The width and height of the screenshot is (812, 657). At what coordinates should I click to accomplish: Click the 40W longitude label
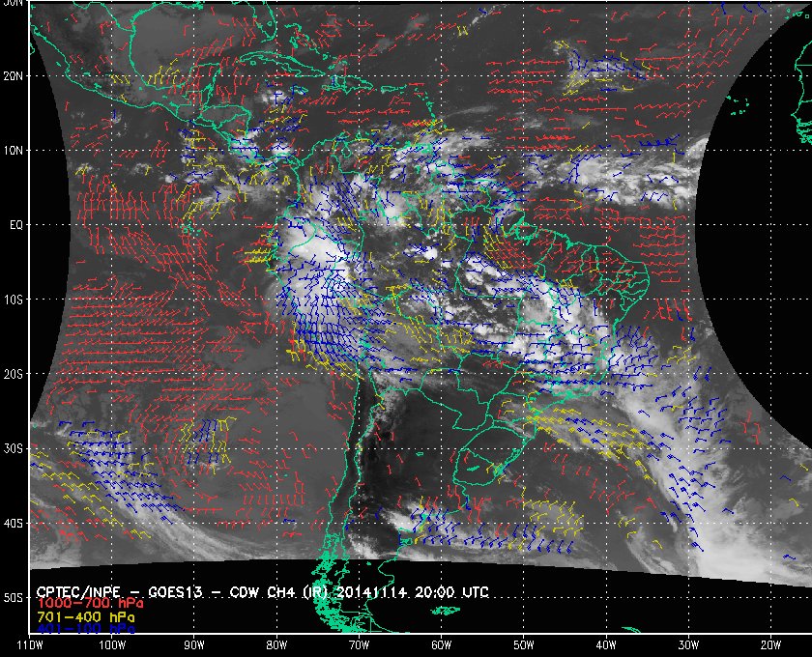pyautogui.click(x=606, y=645)
